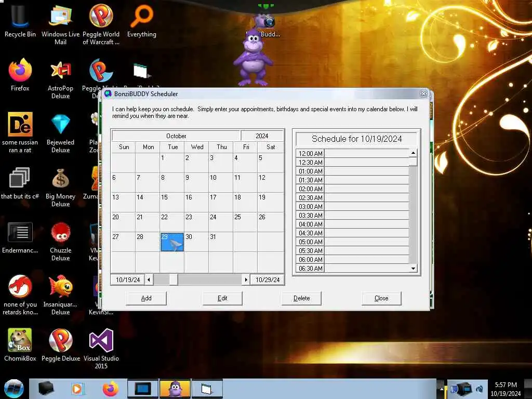The height and width of the screenshot is (399, 532).
Task: Show hidden tray icons arrow
Action: tap(442, 389)
